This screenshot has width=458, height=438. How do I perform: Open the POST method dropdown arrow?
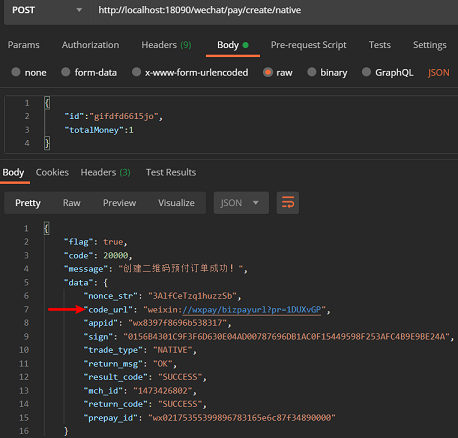click(x=79, y=10)
